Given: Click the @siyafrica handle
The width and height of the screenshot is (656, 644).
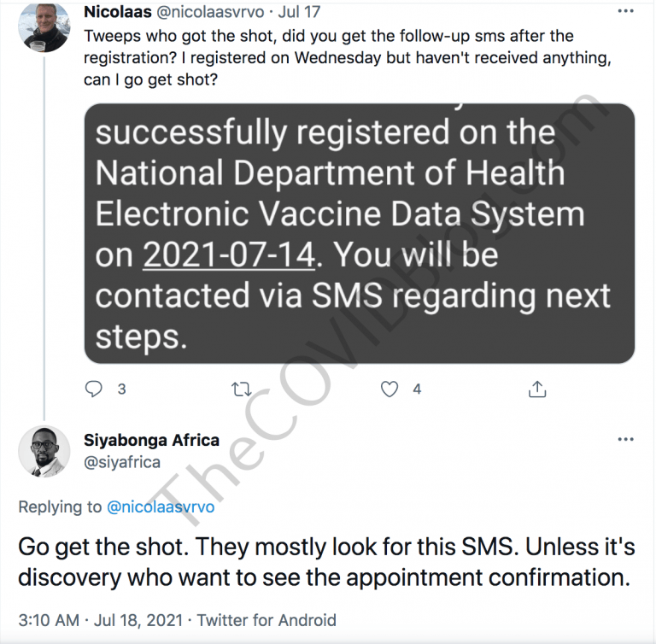Looking at the screenshot, I should (122, 462).
